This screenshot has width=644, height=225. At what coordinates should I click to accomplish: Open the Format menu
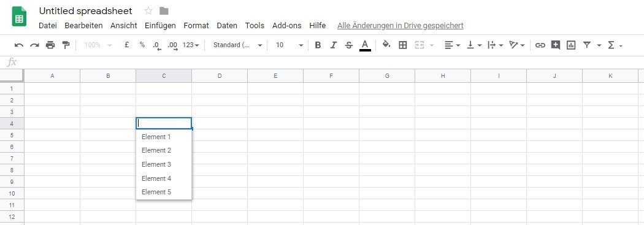click(196, 26)
